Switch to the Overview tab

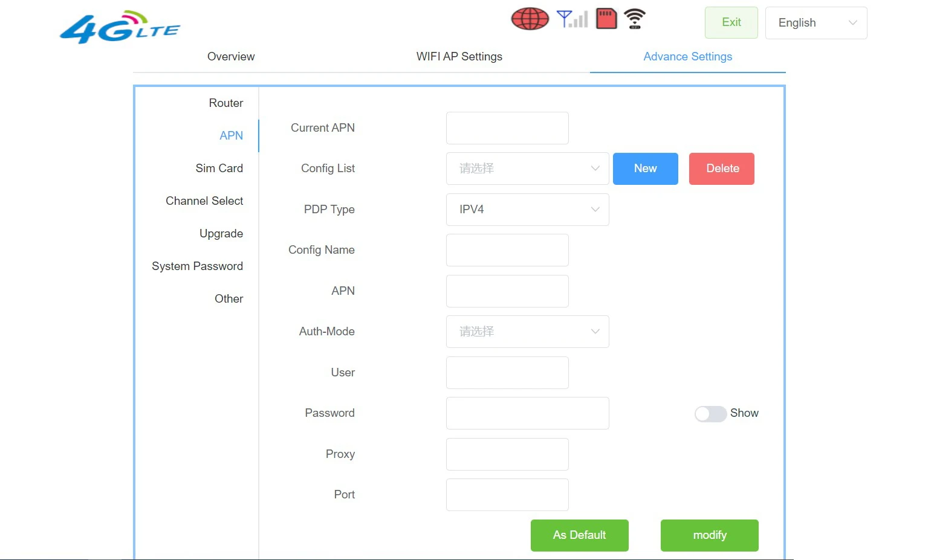click(231, 57)
